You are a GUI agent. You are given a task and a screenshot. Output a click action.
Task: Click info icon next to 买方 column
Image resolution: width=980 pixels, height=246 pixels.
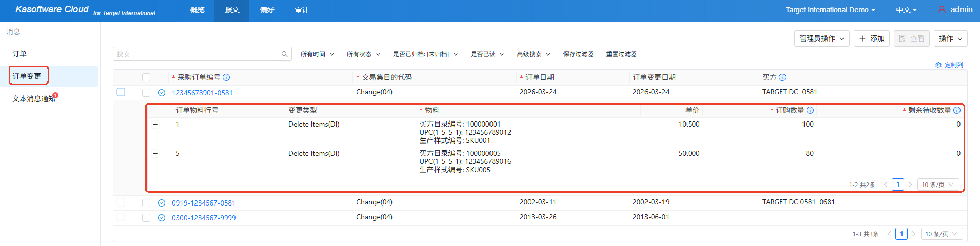coord(782,77)
